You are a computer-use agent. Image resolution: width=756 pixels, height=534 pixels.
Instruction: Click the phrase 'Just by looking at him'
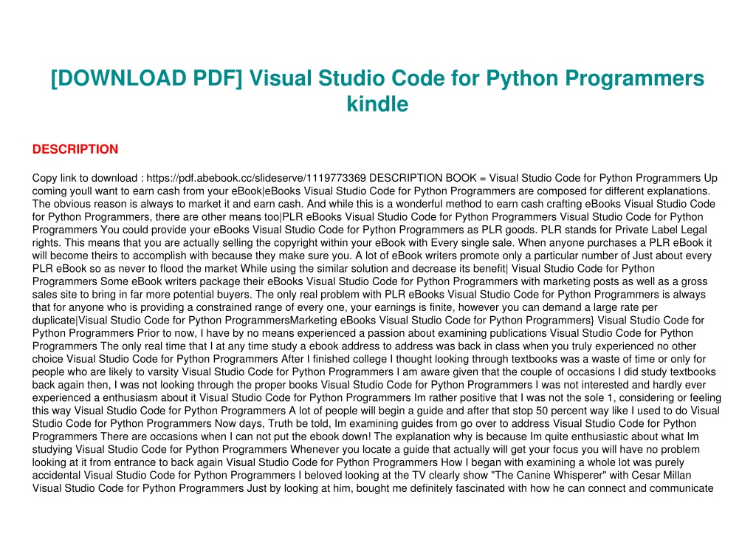(300, 488)
